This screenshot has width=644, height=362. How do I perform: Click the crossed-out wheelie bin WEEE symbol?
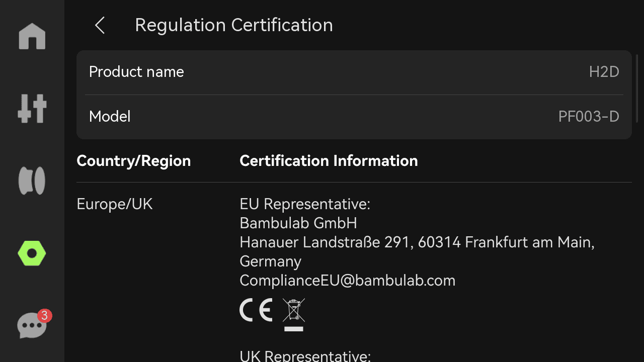294,315
